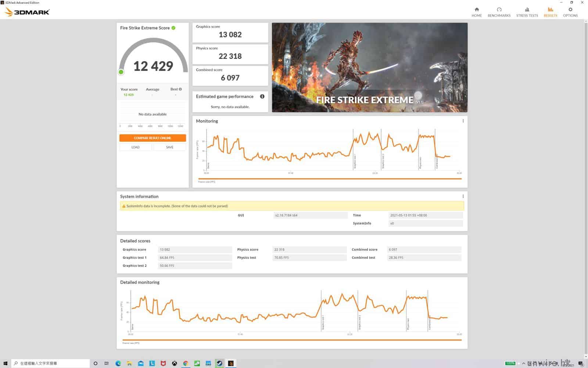Select the Results tab
This screenshot has height=368, width=588.
[550, 12]
